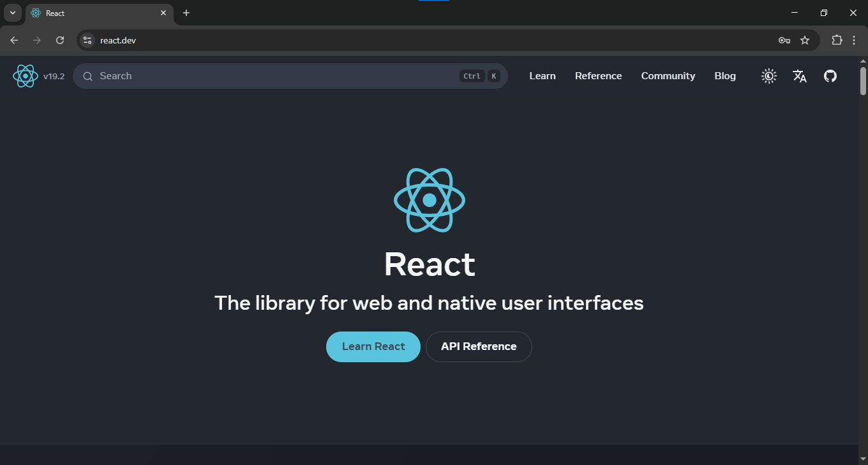
Task: Open Chrome's three-dot menu
Action: [x=855, y=40]
